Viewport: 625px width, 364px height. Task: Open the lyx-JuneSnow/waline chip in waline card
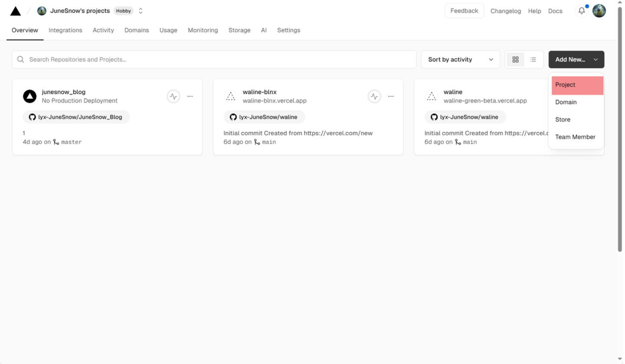pyautogui.click(x=465, y=117)
